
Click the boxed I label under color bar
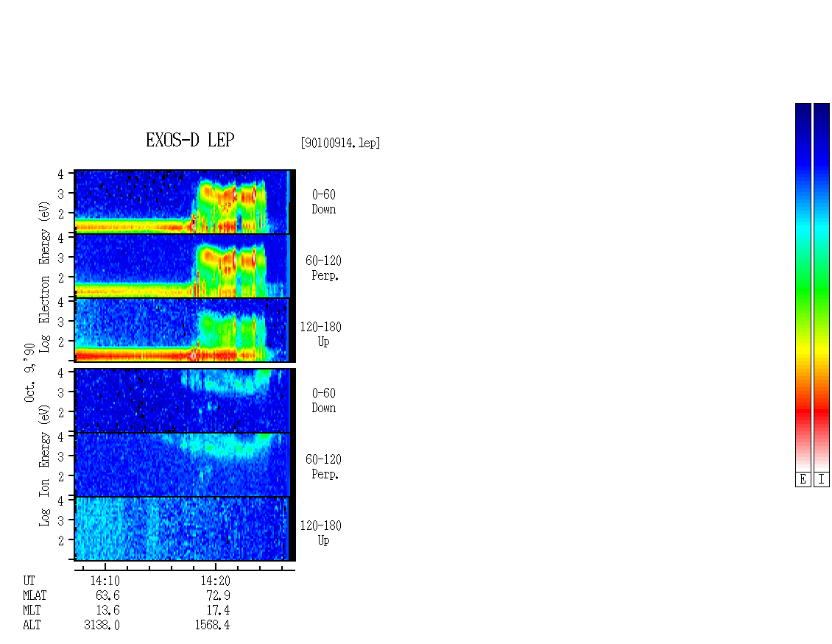[822, 479]
